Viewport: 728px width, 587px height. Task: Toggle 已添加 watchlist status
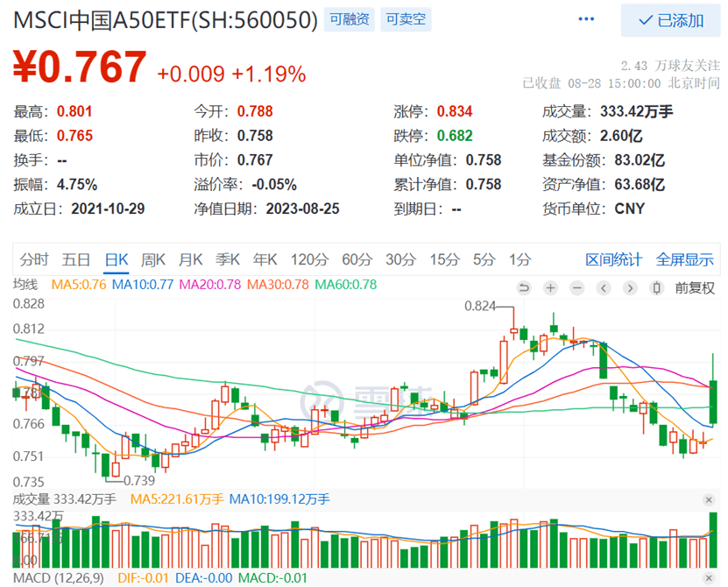(671, 19)
